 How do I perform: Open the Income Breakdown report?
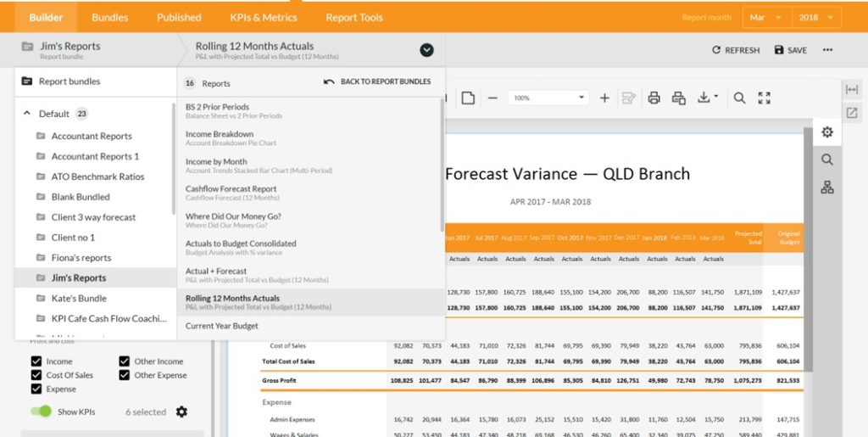(309, 138)
